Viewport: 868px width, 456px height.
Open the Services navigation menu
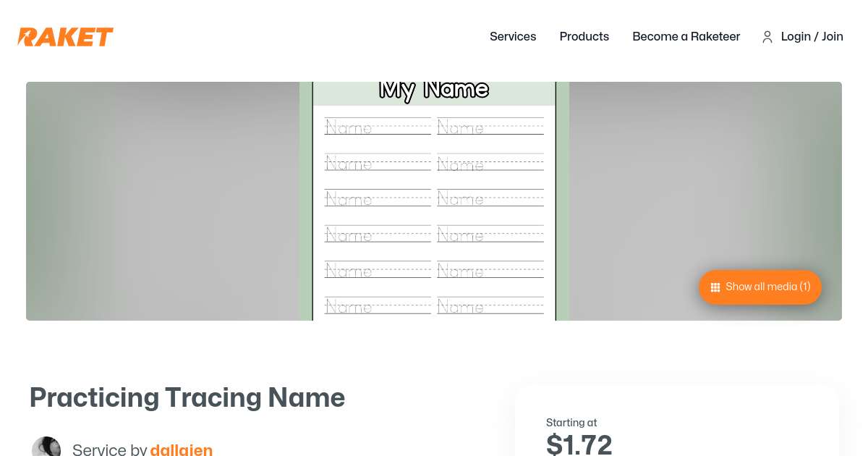513,37
